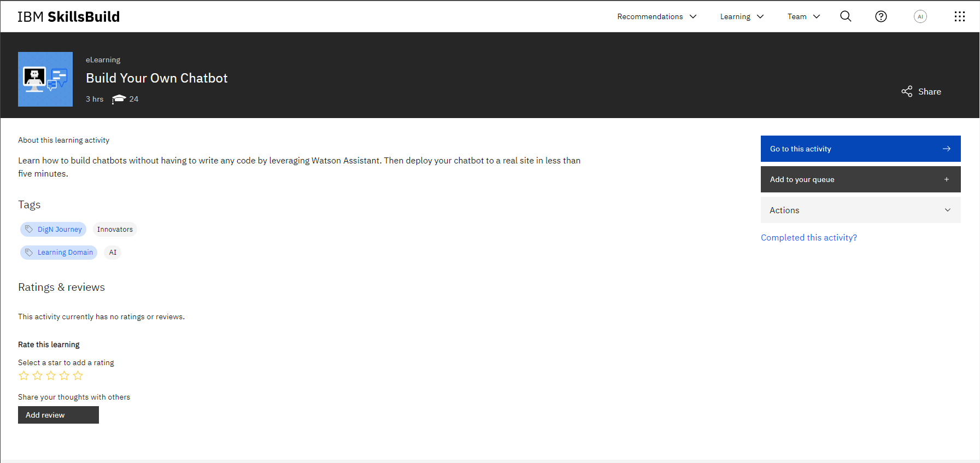Select the Innovators tag
Viewport: 980px width, 463px height.
(115, 229)
